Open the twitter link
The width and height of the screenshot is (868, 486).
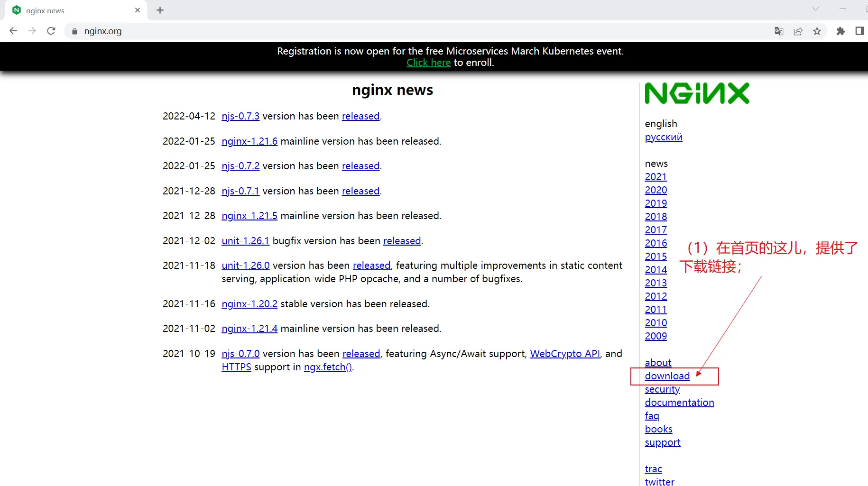(659, 482)
